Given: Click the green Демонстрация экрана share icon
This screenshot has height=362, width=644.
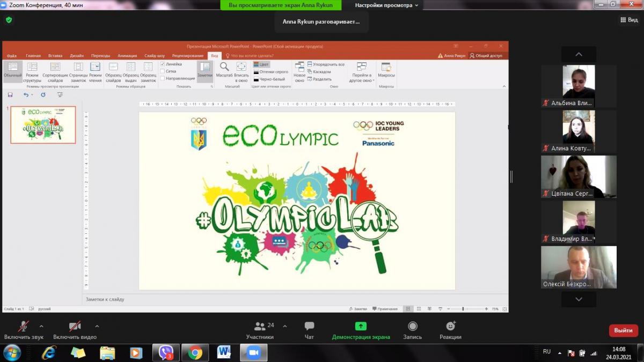Looking at the screenshot, I should coord(361,327).
